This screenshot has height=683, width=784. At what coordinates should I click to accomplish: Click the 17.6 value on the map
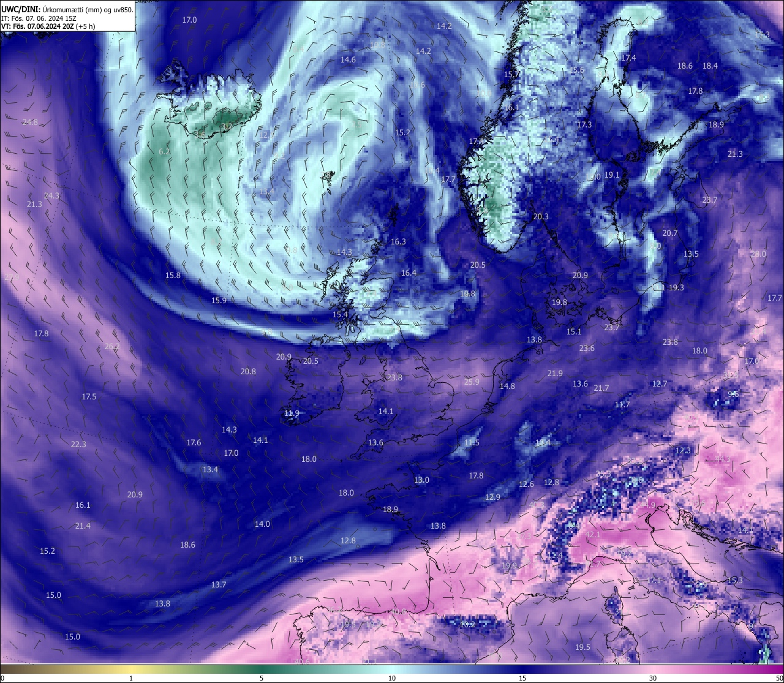pyautogui.click(x=194, y=443)
